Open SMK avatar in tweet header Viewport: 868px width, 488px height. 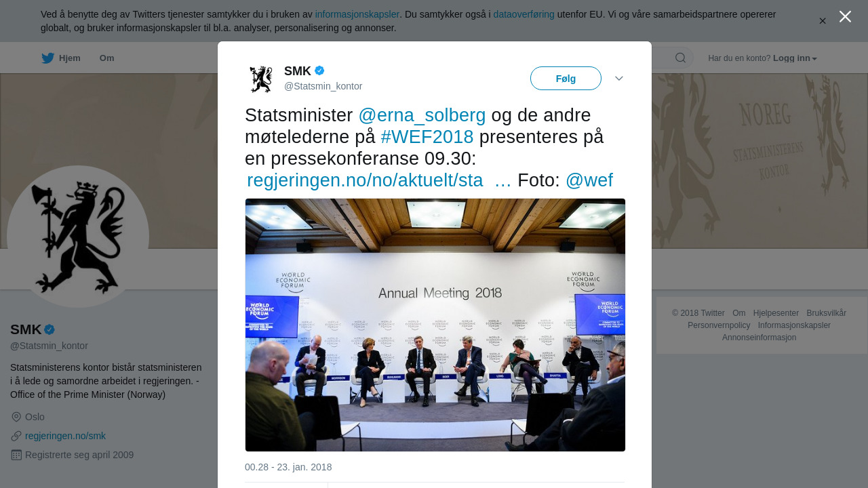click(x=261, y=79)
